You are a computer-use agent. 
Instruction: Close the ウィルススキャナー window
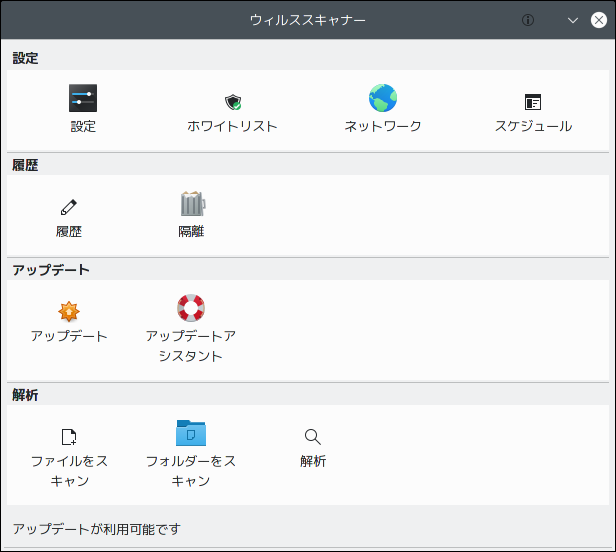(x=599, y=20)
